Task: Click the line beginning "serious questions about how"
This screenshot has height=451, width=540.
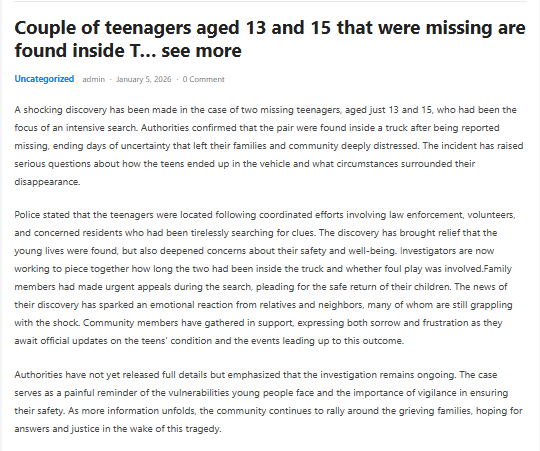Action: [x=245, y=164]
